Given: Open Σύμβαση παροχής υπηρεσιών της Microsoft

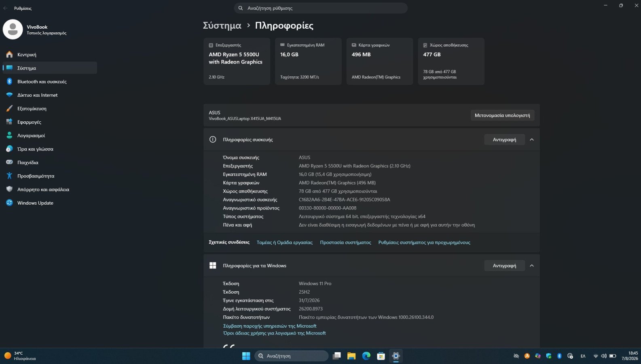Looking at the screenshot, I should [270, 326].
